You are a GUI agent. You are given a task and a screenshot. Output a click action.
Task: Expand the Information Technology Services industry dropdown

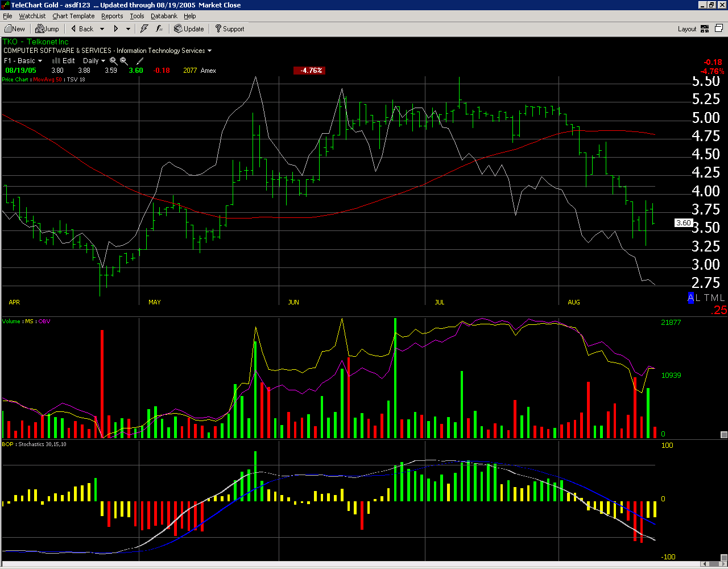[x=209, y=51]
